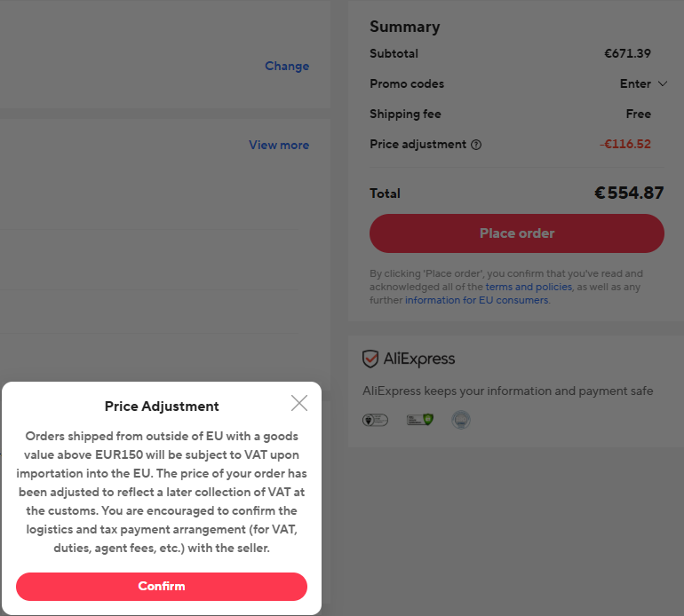Open the View more link
This screenshot has height=616, width=684.
(x=279, y=145)
